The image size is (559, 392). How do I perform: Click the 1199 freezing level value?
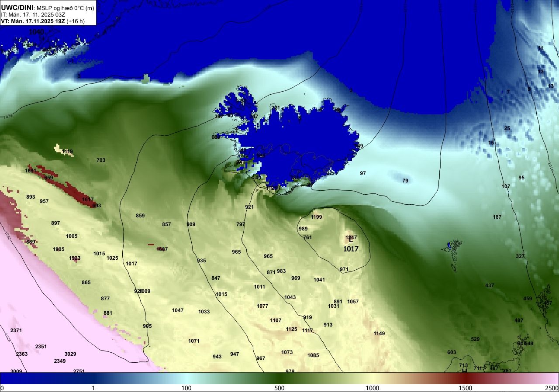click(x=316, y=217)
